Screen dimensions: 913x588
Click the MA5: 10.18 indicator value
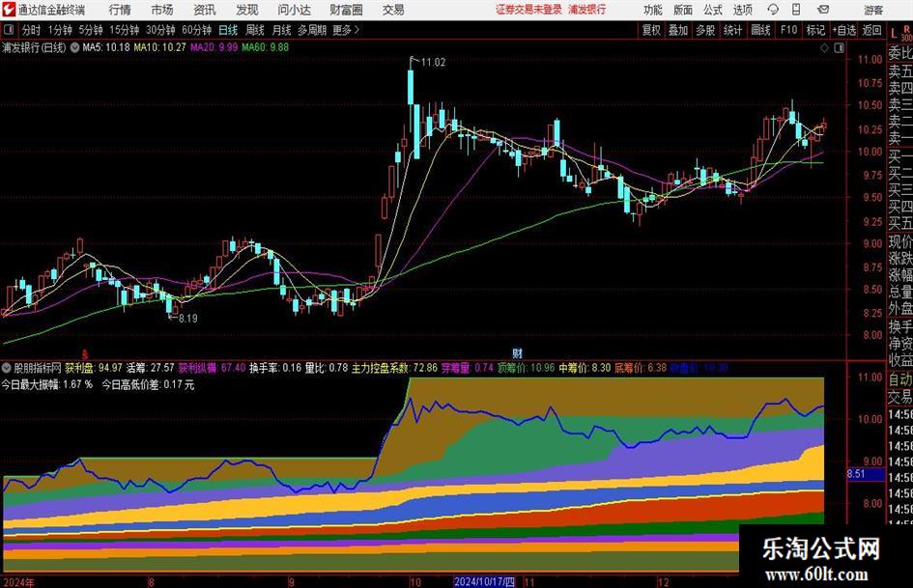(x=106, y=47)
